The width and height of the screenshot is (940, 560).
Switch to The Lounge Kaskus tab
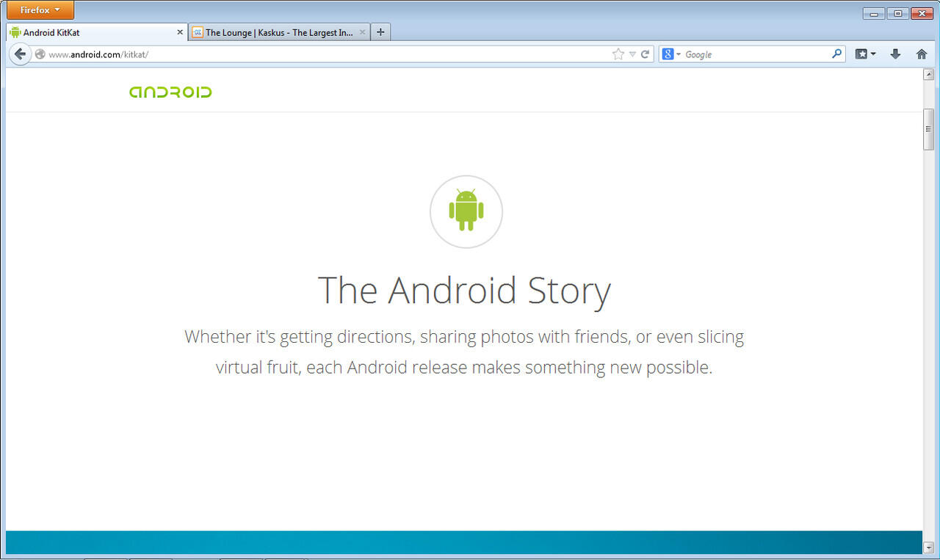[x=279, y=32]
